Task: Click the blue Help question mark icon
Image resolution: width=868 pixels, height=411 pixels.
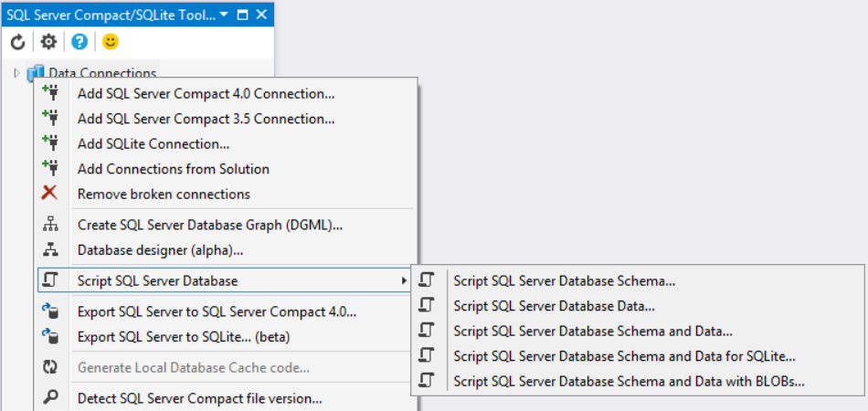Action: (79, 42)
